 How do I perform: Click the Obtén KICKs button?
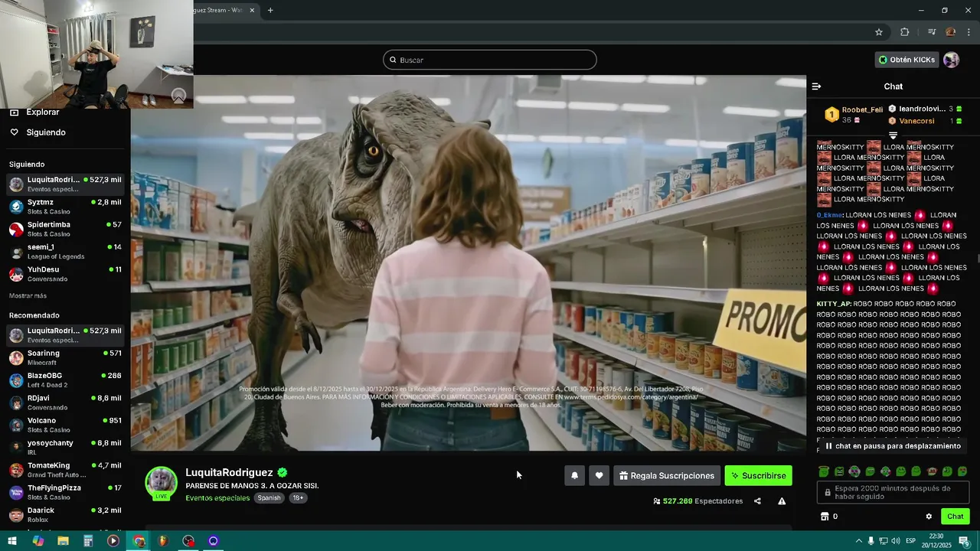pyautogui.click(x=906, y=60)
